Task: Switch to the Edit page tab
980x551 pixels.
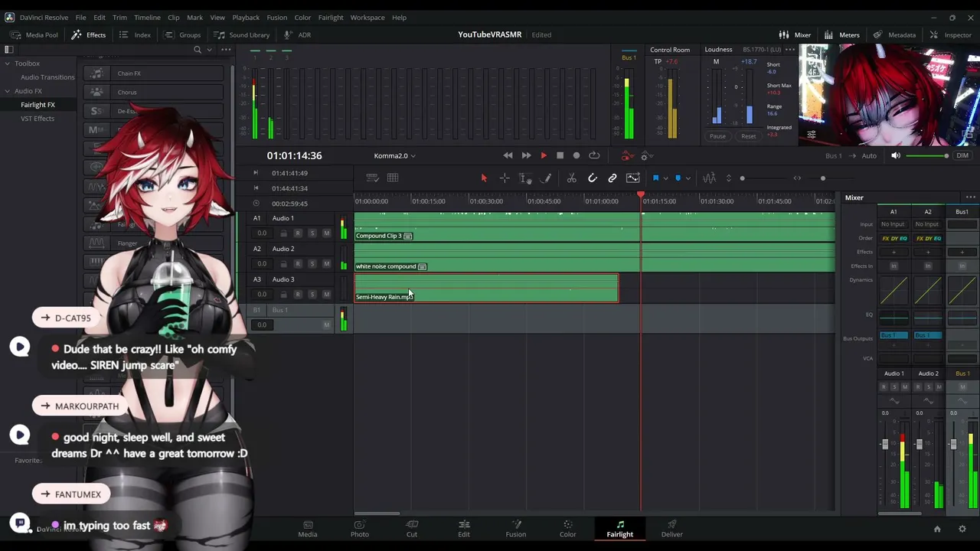Action: tap(464, 528)
